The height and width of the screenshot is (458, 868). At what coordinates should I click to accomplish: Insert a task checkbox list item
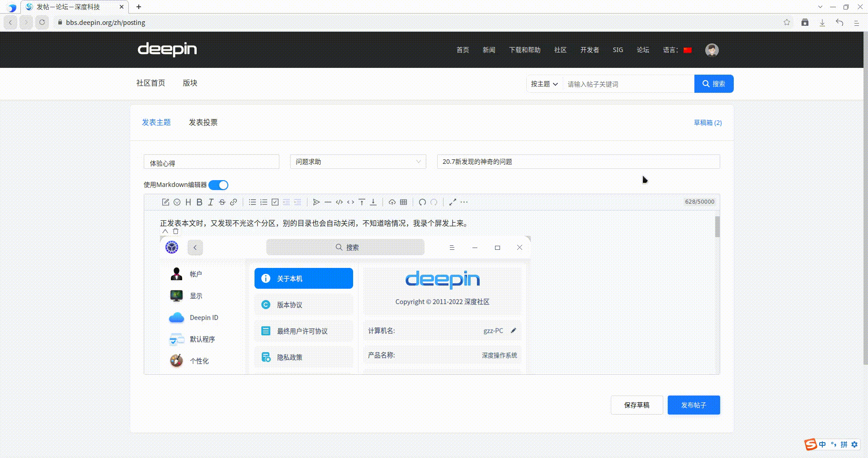click(x=275, y=202)
